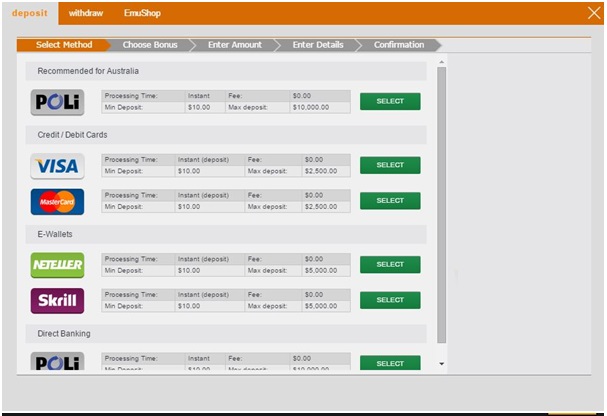Click the top POLi $0.00 fee value
Image resolution: width=607 pixels, height=416 pixels.
pos(302,96)
